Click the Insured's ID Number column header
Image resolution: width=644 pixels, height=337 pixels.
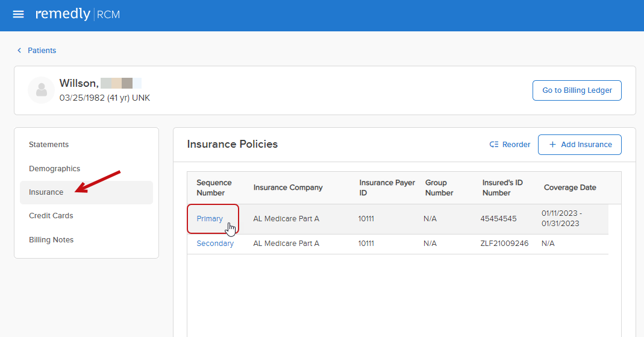coord(502,188)
